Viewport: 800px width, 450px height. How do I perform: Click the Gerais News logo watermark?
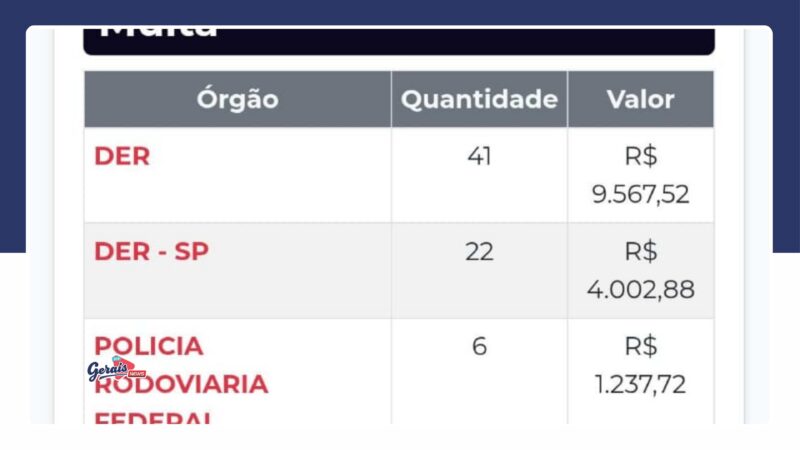pyautogui.click(x=117, y=369)
